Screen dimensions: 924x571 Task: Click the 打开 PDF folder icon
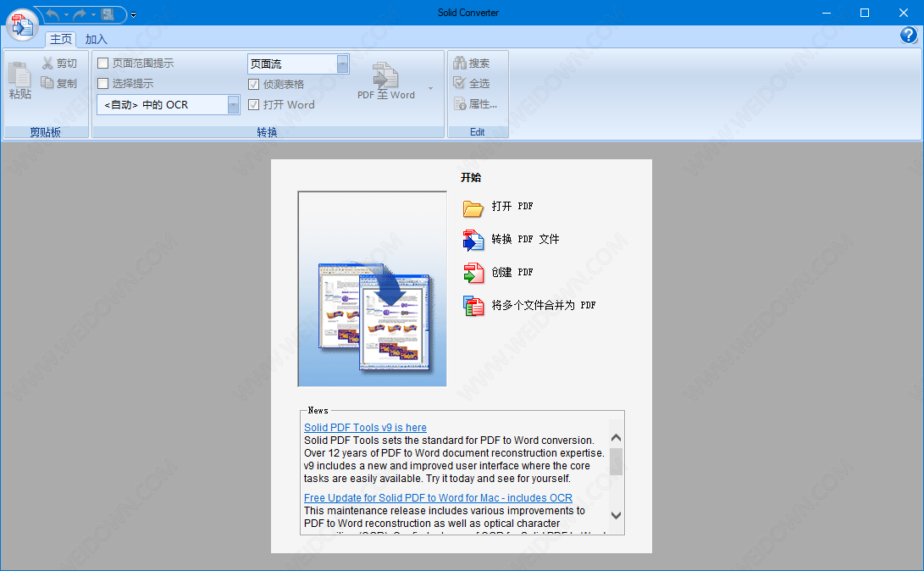(473, 208)
